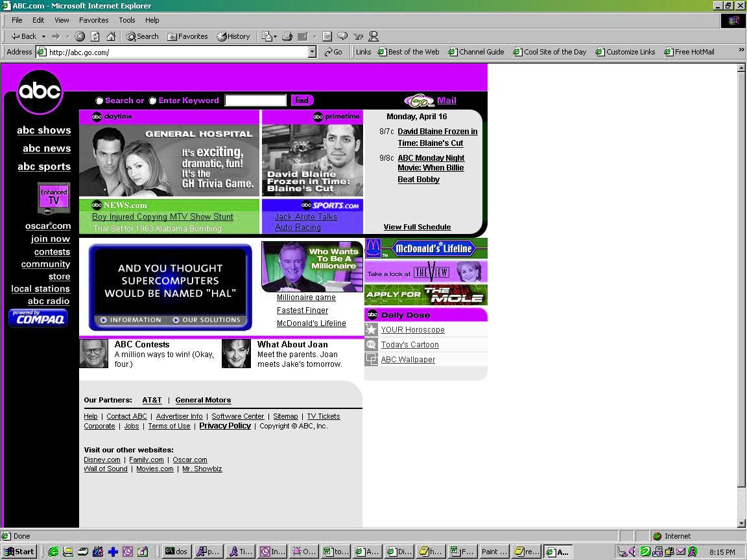
Task: Go to the browser Home page icon
Action: (x=111, y=36)
